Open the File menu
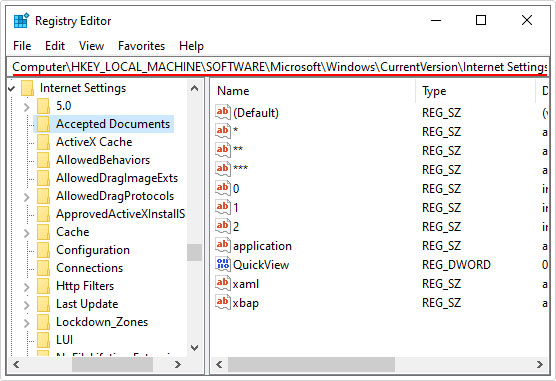556x381 pixels. [22, 46]
